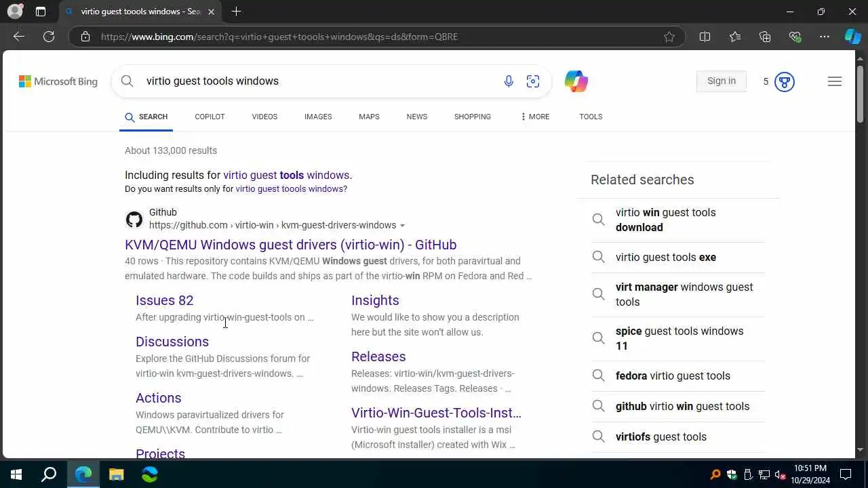Open Microsoft Rewards medal icon
This screenshot has width=868, height=488.
point(785,81)
